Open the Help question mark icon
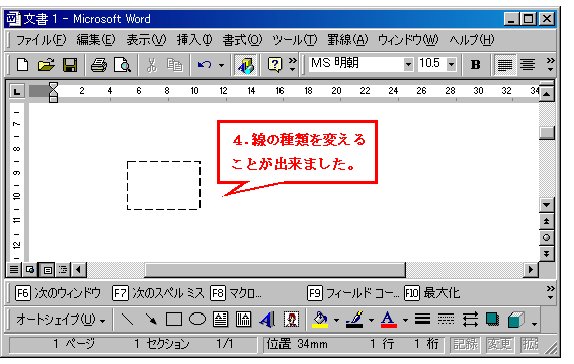Image resolution: width=574 pixels, height=364 pixels. click(x=275, y=65)
